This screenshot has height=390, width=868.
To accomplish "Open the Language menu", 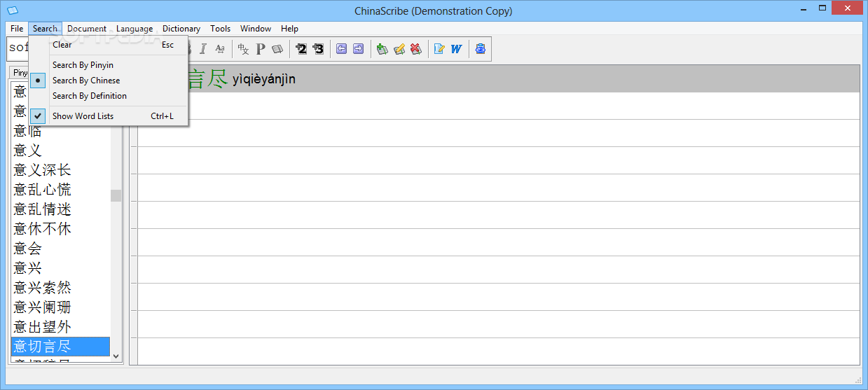I will point(135,29).
